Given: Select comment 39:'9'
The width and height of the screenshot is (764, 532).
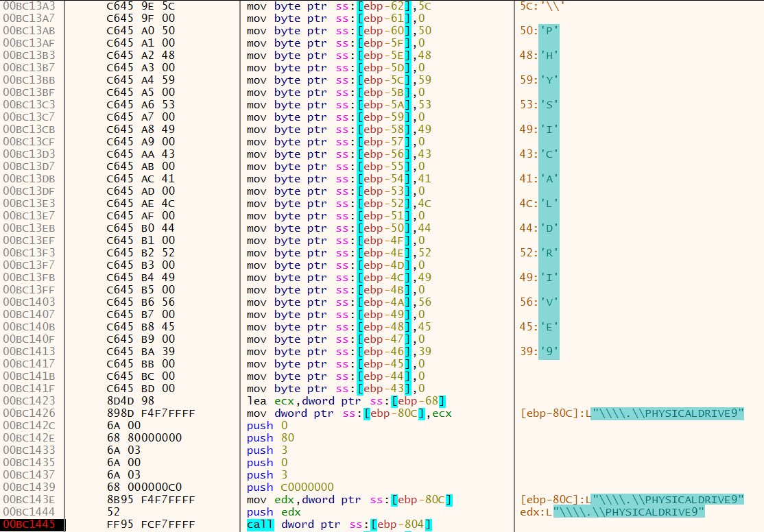Looking at the screenshot, I should [539, 351].
